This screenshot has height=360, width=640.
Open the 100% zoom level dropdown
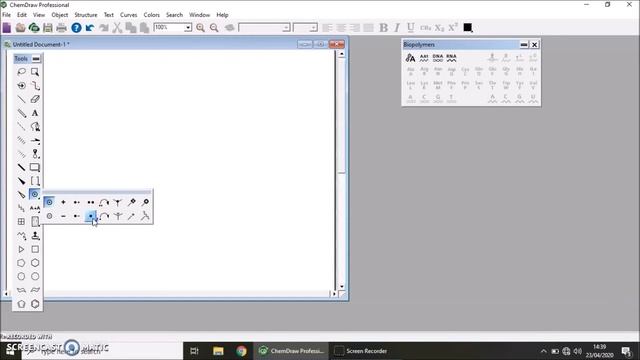pyautogui.click(x=188, y=28)
